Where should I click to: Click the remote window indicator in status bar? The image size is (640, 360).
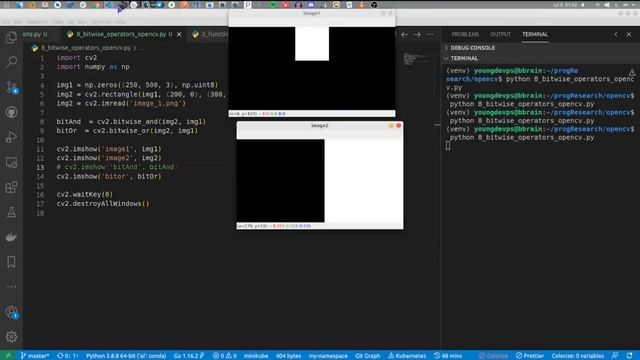7,356
